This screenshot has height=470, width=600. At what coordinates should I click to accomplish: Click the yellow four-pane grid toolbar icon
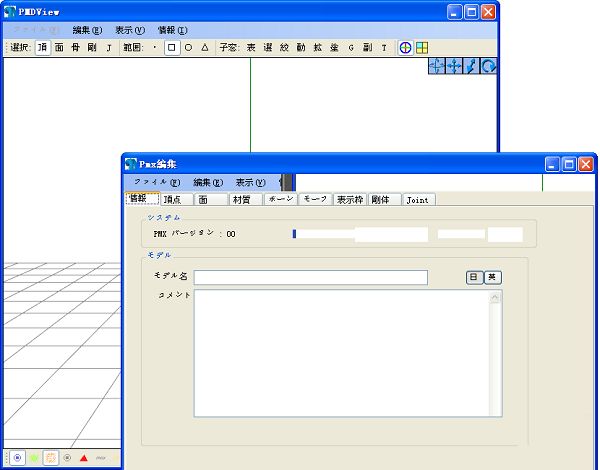422,48
